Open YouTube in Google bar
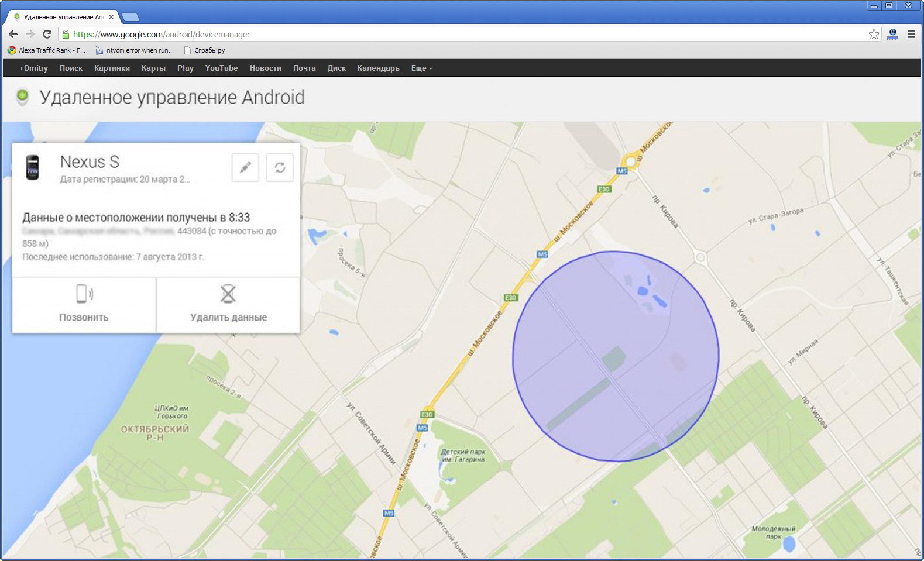The height and width of the screenshot is (561, 924). coord(221,68)
